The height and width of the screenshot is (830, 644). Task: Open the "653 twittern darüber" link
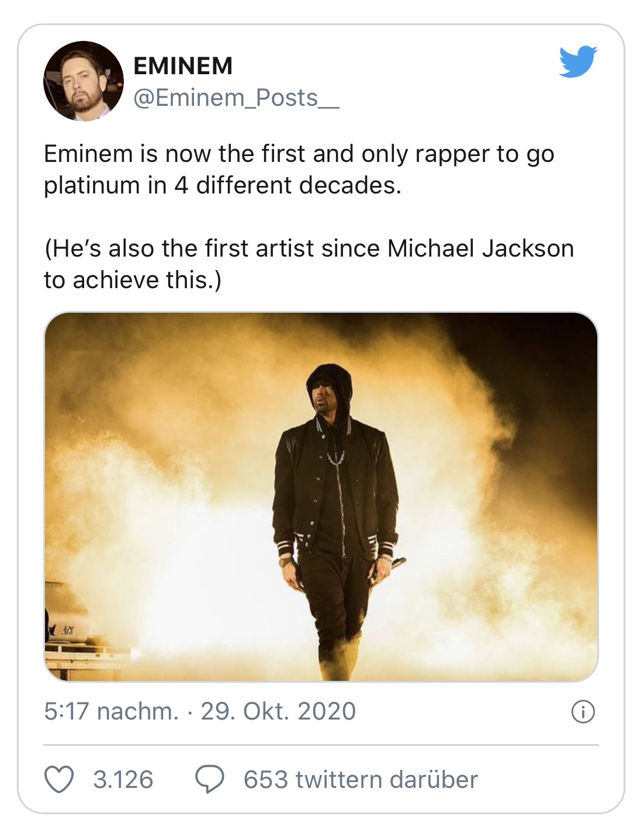tap(361, 780)
